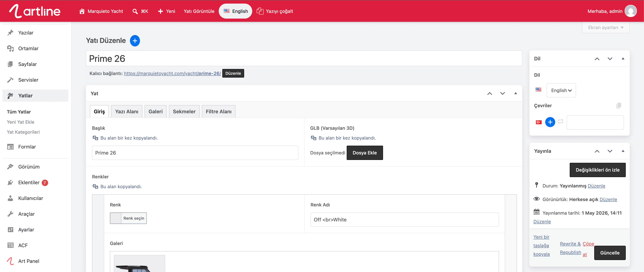Click the Dosya Ekle button
Image resolution: width=644 pixels, height=272 pixels.
pyautogui.click(x=364, y=153)
